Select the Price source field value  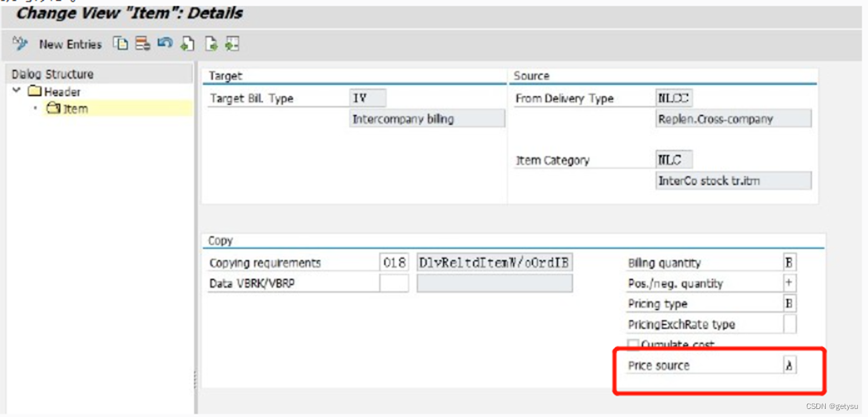[x=790, y=365]
